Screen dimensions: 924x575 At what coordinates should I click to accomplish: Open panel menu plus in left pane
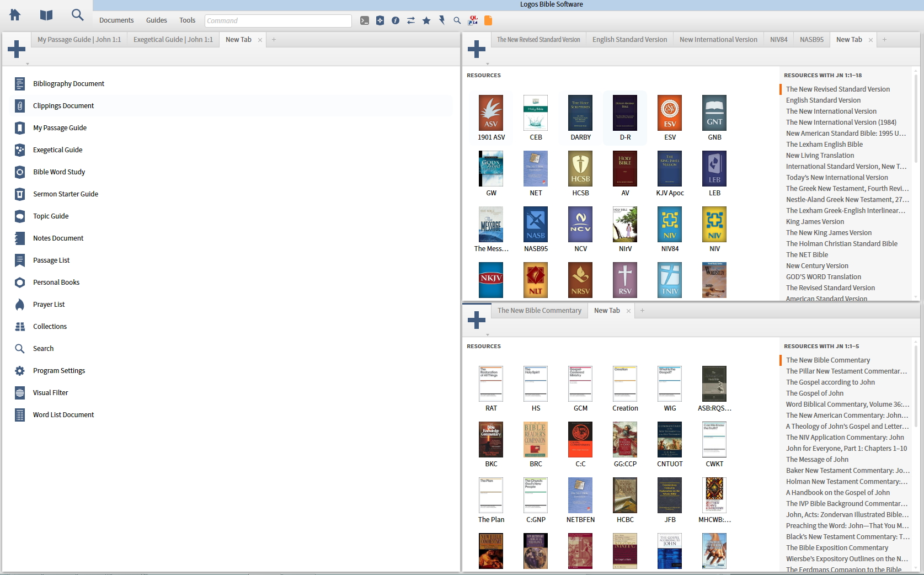coord(17,49)
